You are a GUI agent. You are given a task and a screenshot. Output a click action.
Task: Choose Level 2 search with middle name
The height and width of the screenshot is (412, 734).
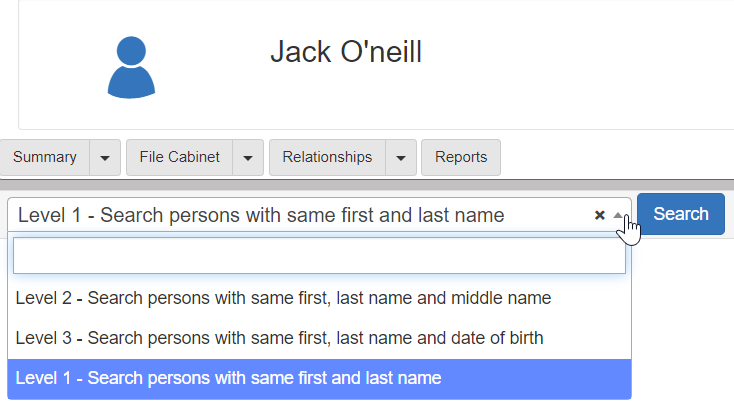pos(283,298)
